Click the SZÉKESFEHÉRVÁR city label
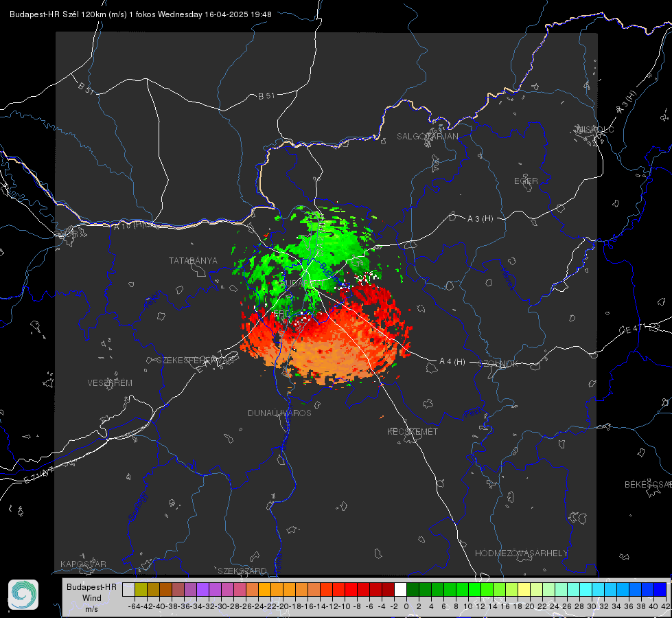The height and width of the screenshot is (618, 672). (x=197, y=360)
